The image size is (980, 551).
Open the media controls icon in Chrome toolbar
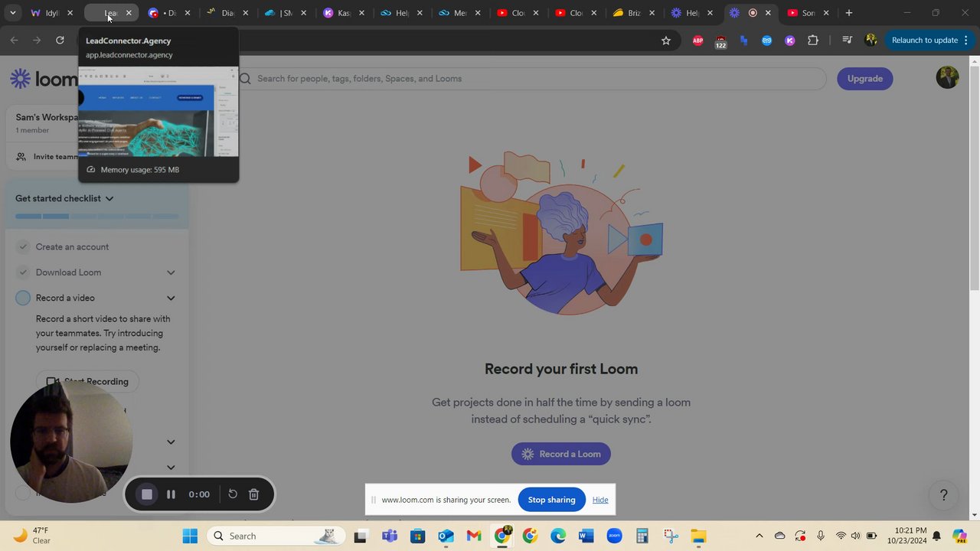click(847, 41)
